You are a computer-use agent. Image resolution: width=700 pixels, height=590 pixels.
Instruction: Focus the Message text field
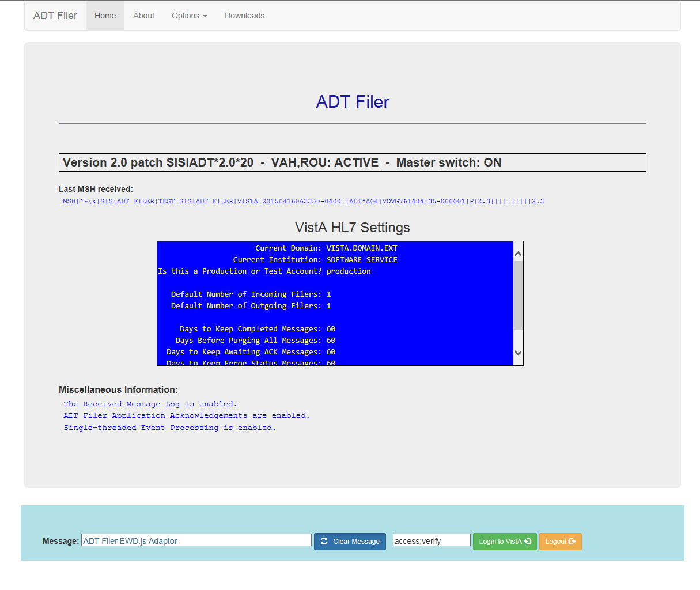(196, 540)
